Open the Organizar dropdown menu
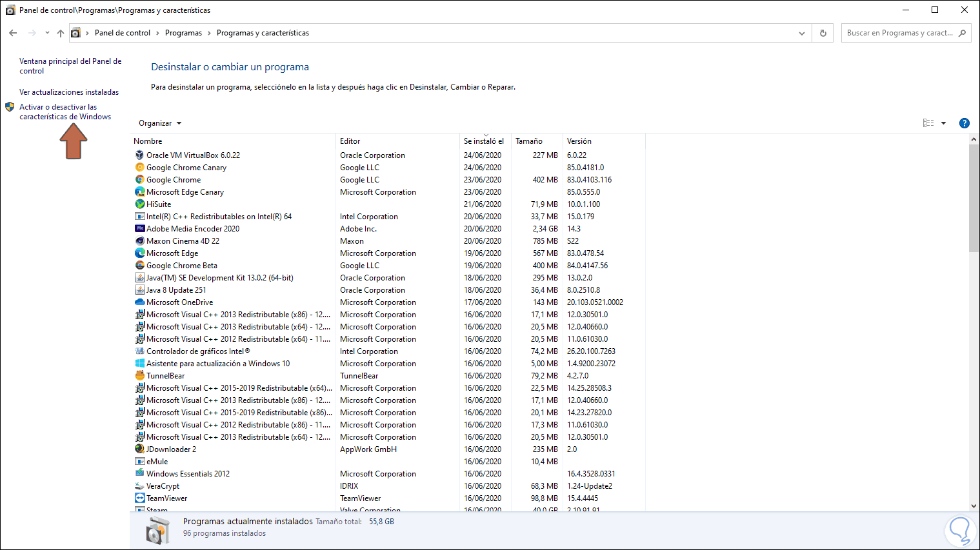 click(x=160, y=123)
